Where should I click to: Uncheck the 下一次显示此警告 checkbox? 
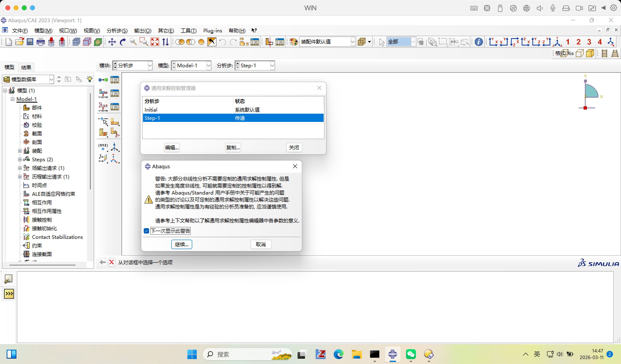pos(146,231)
